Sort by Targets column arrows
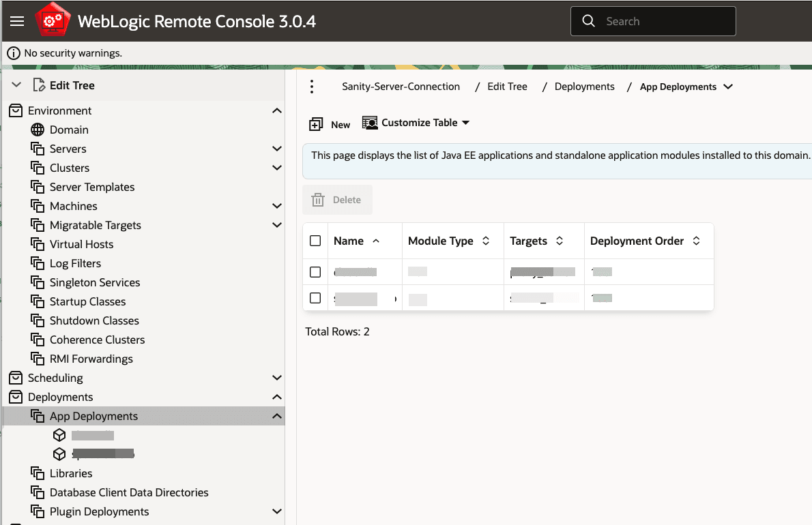The height and width of the screenshot is (525, 812). click(560, 241)
